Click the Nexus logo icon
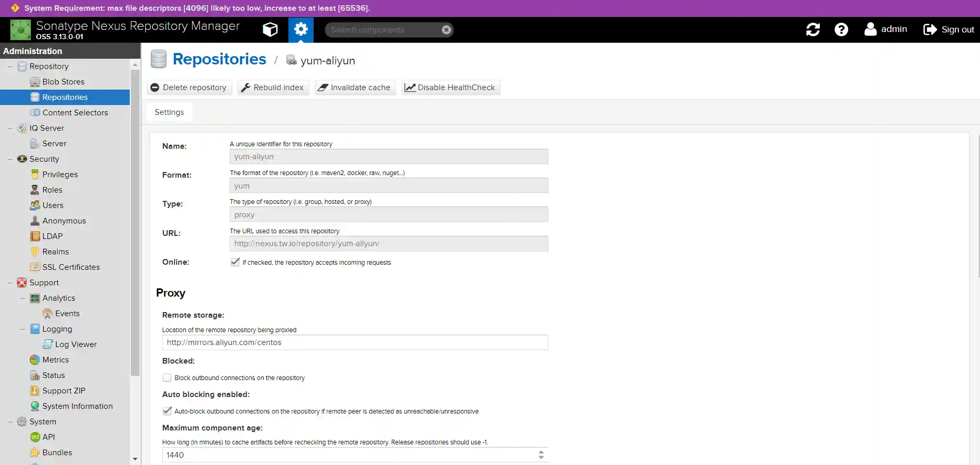Image resolution: width=980 pixels, height=465 pixels. (21, 30)
